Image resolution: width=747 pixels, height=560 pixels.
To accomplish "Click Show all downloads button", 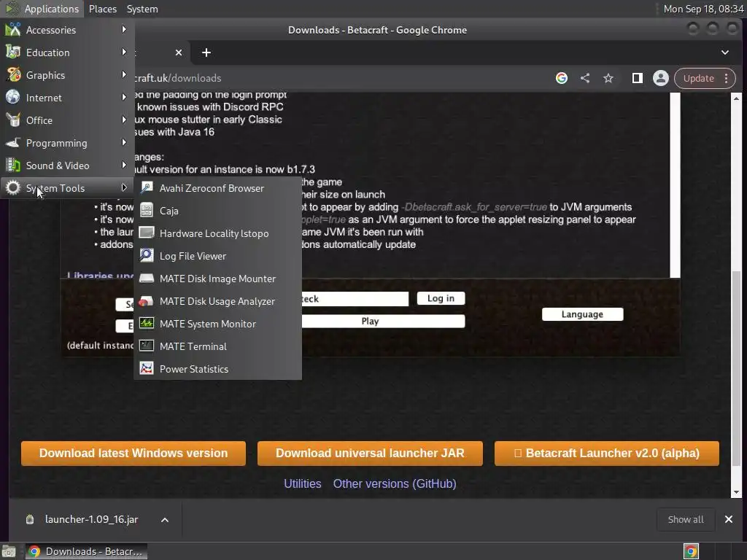I will pyautogui.click(x=686, y=519).
